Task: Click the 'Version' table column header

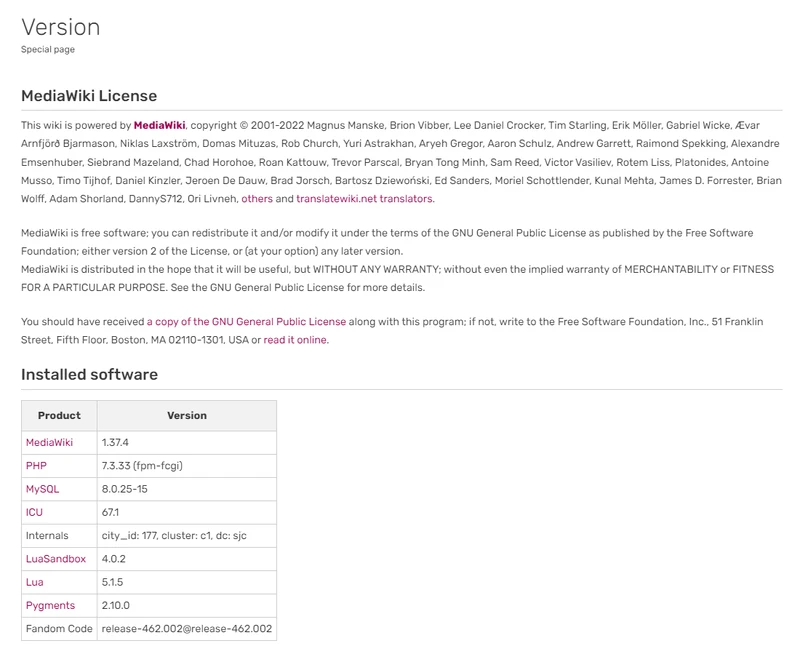Action: [x=186, y=415]
